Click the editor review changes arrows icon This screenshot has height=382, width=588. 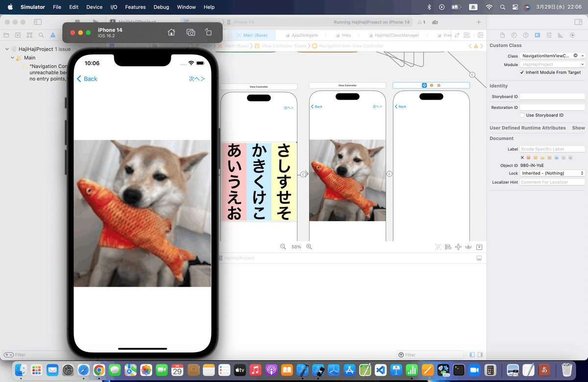457,35
